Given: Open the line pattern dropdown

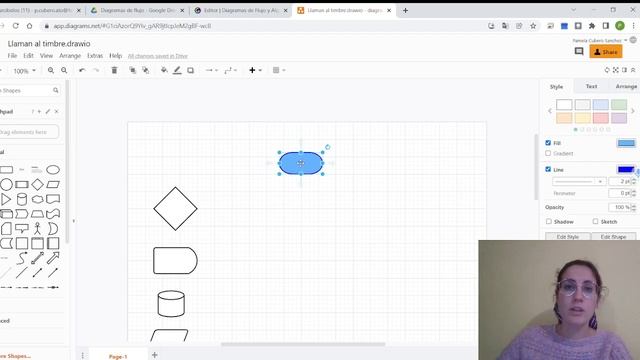Looking at the screenshot, I should [x=578, y=181].
